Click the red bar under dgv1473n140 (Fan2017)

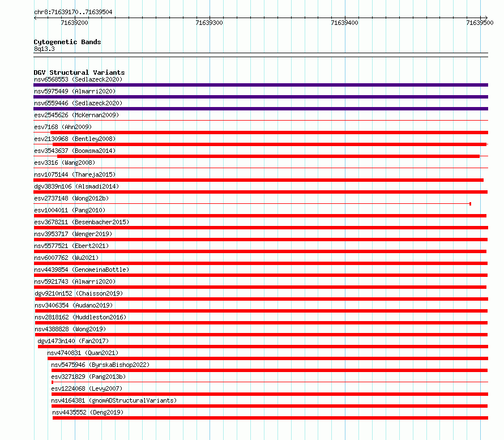(263, 347)
